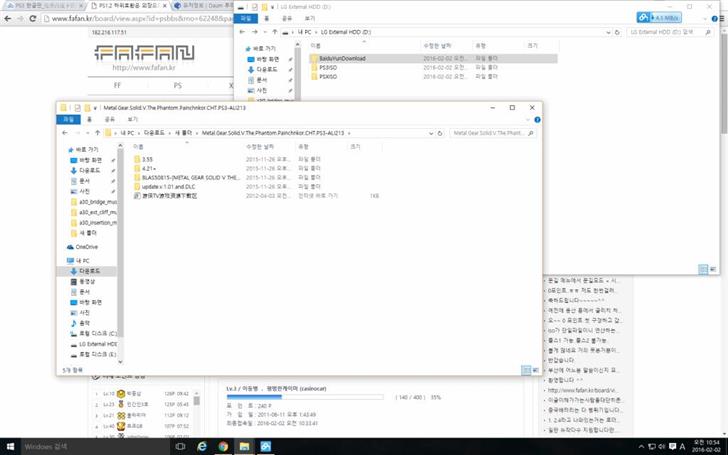Expand ribbon in LG External HDD window
The height and width of the screenshot is (455, 728).
click(705, 19)
